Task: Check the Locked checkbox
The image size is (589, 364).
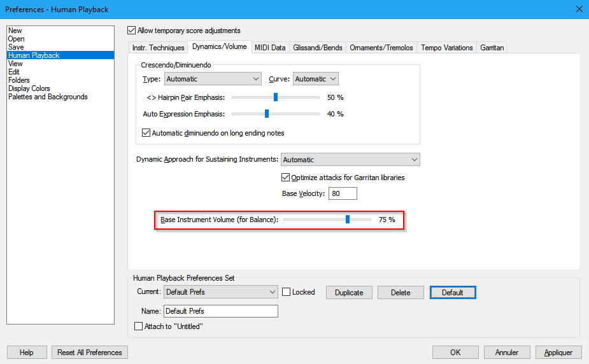Action: click(287, 292)
